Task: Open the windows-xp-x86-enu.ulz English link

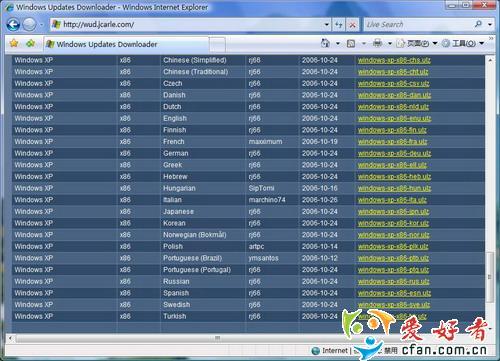Action: click(394, 118)
